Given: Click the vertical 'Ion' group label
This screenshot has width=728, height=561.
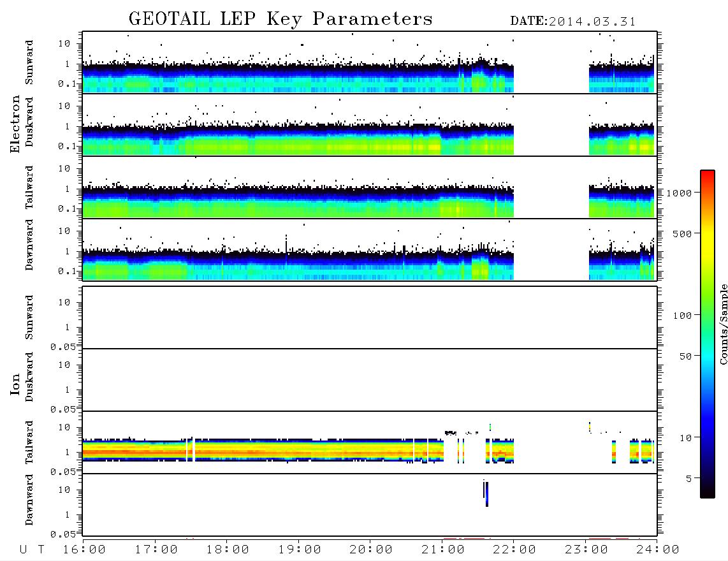Looking at the screenshot, I should [x=15, y=384].
